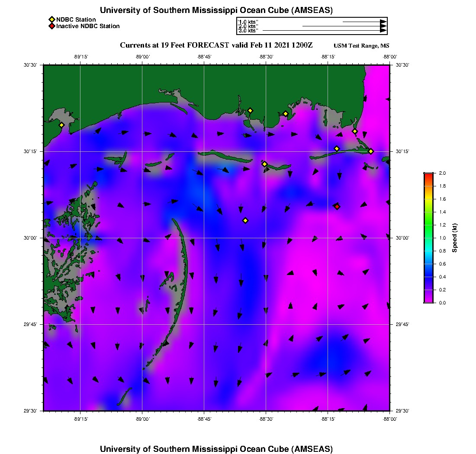The height and width of the screenshot is (454, 476).
Task: Click the left-axis '30°00'' latitude label
Action: 30,238
